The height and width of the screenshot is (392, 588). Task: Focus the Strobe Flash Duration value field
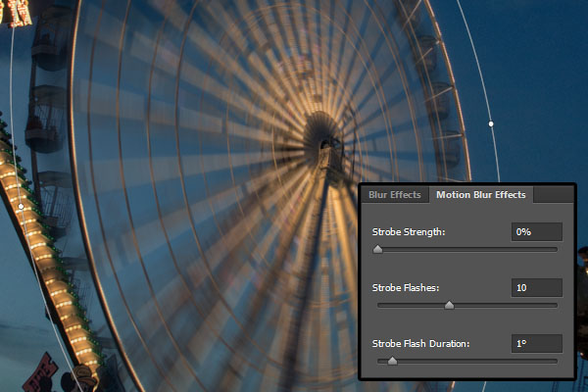[536, 344]
